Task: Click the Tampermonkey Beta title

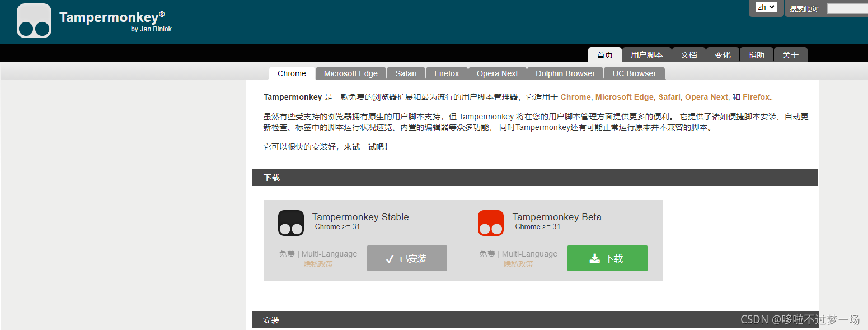Action: coord(557,217)
